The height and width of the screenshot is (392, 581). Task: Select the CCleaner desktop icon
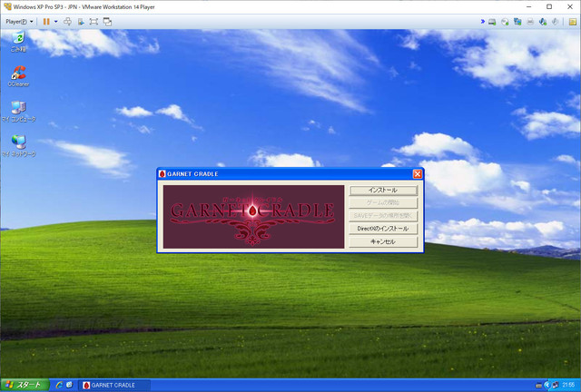pos(18,76)
